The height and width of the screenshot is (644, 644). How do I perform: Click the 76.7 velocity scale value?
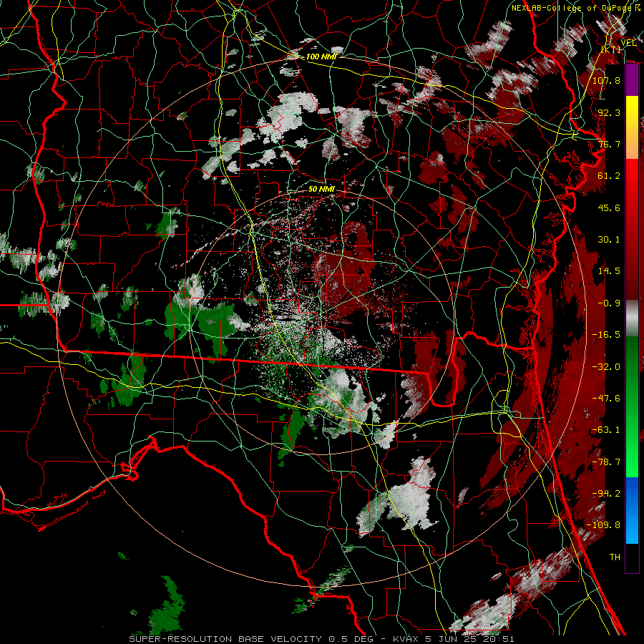tap(609, 144)
